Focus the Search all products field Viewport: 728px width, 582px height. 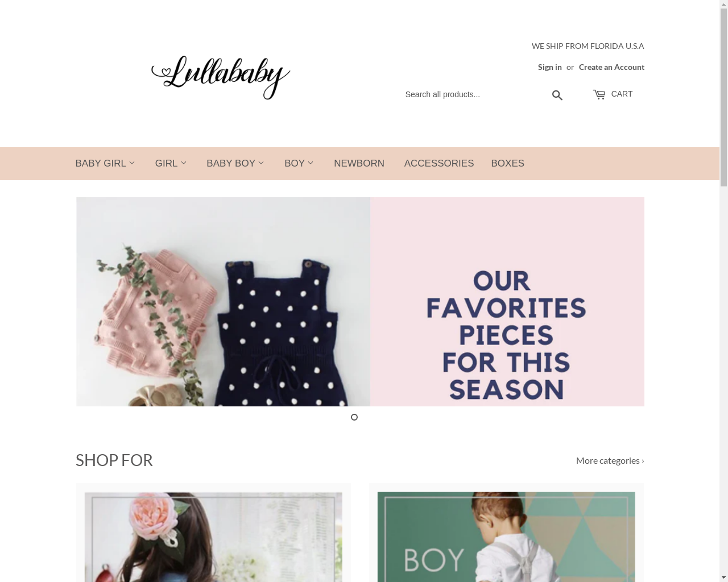(x=474, y=94)
